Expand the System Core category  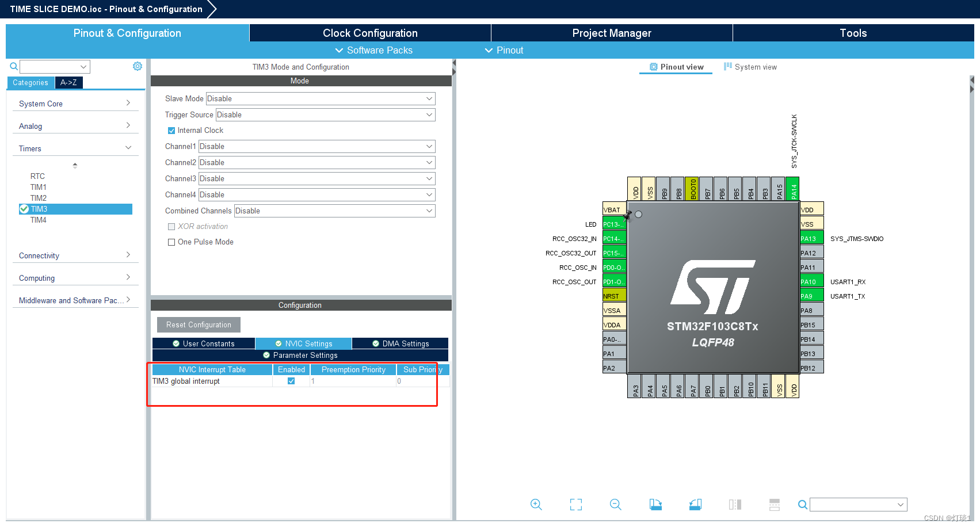coord(75,104)
